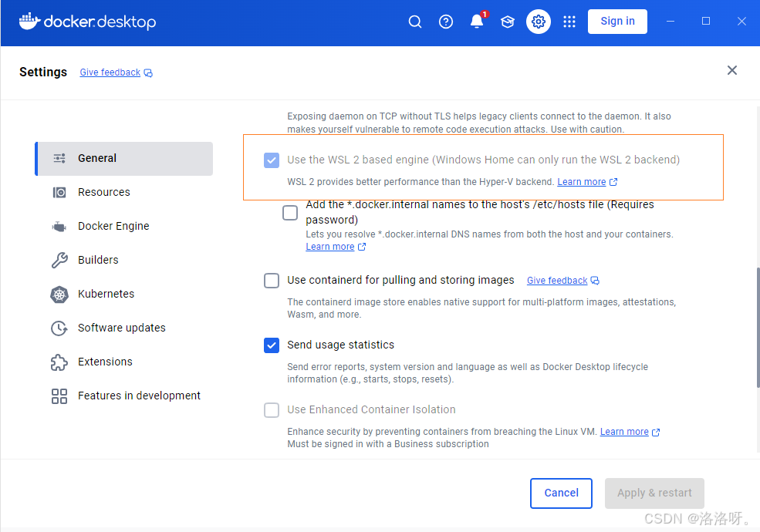Screen dimensions: 760x532
Task: Click 'Must be signed in with a Business subscription' text
Action: point(388,444)
